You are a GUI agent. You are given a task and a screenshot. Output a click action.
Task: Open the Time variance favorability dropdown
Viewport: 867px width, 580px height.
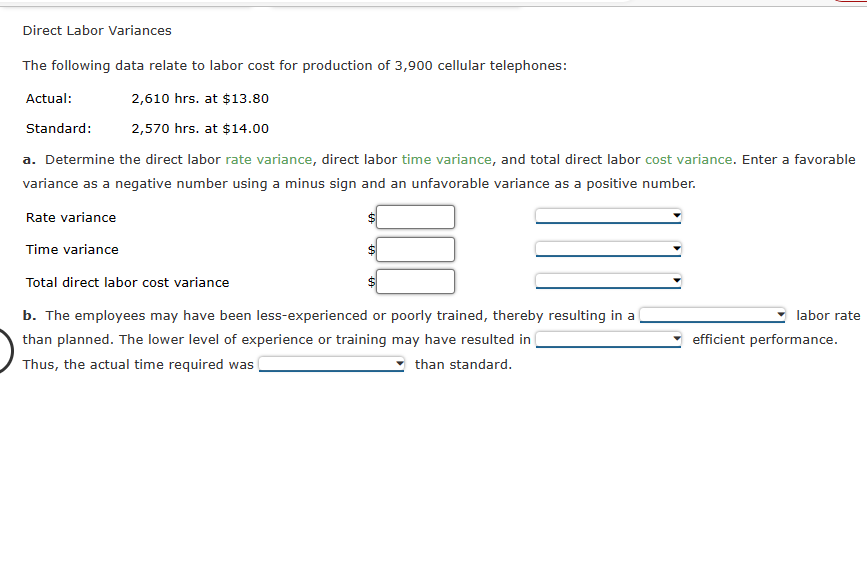(x=607, y=249)
